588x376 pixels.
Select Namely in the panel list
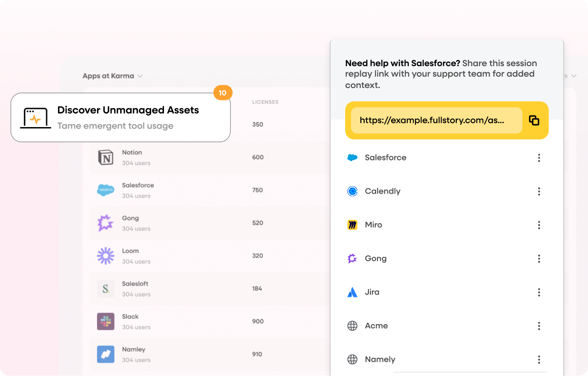(x=380, y=359)
